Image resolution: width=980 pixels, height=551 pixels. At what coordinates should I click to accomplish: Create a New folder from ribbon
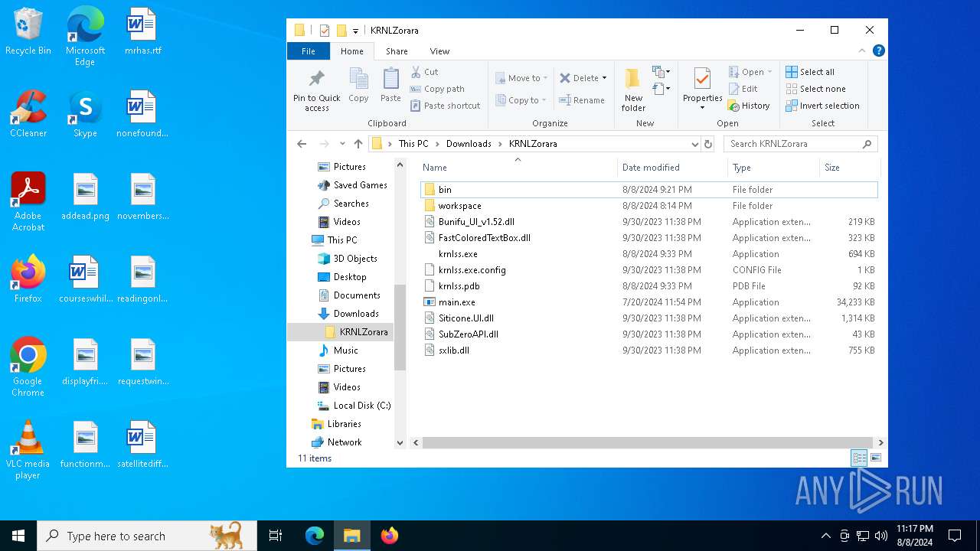point(633,90)
